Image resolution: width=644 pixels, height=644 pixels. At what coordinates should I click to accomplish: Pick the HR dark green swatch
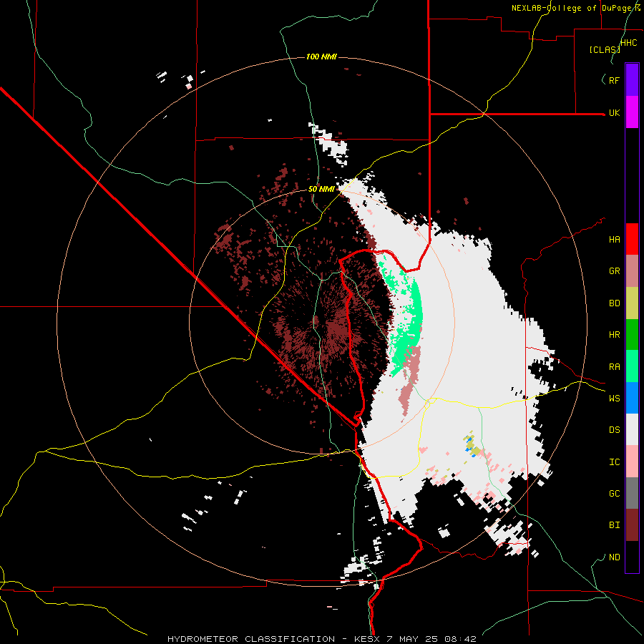[632, 335]
